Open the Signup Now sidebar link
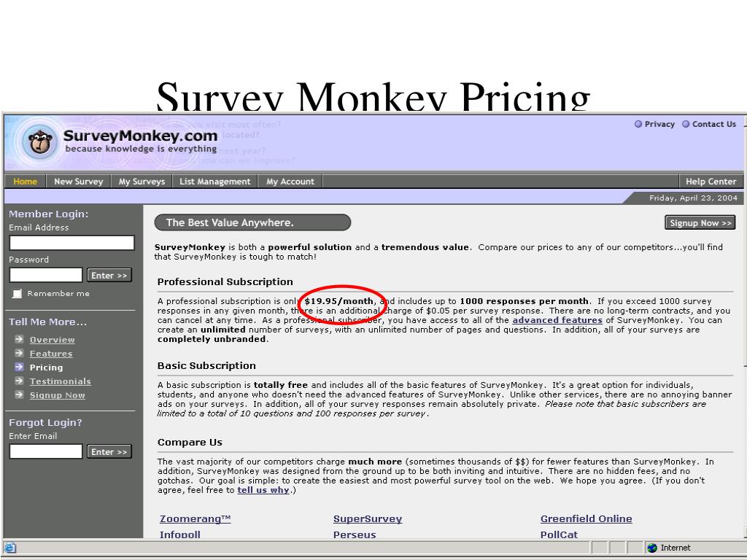This screenshot has height=560, width=747. [x=57, y=394]
